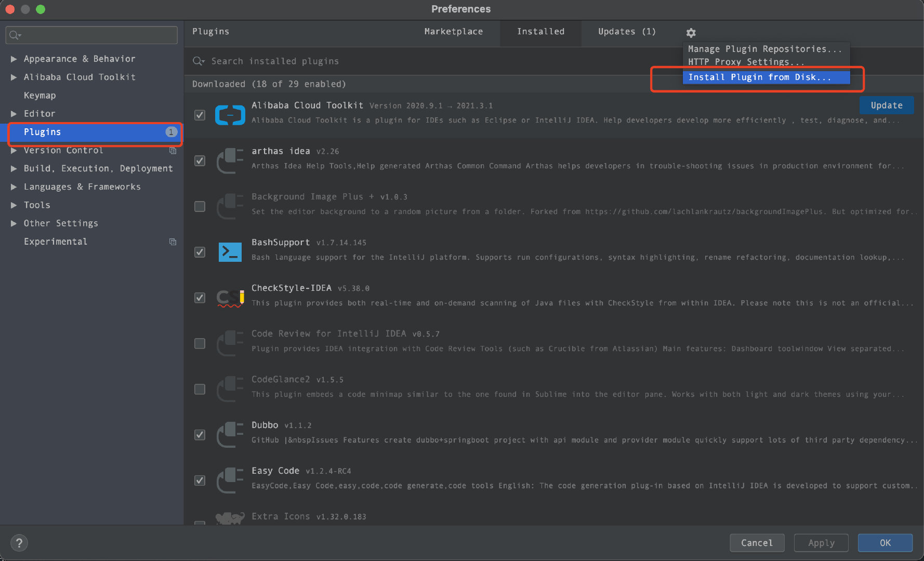Open the help question mark button
This screenshot has width=924, height=561.
(19, 543)
